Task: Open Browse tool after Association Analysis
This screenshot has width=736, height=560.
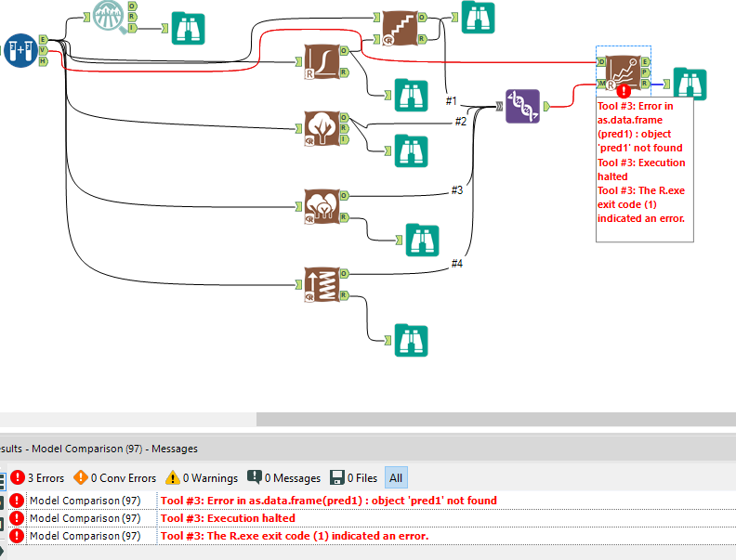Action: coord(188,29)
